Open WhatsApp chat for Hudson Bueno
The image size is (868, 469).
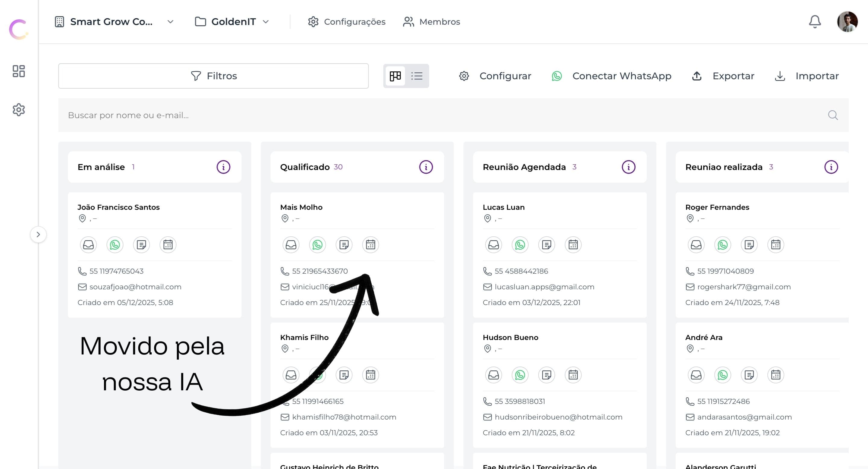[520, 375]
